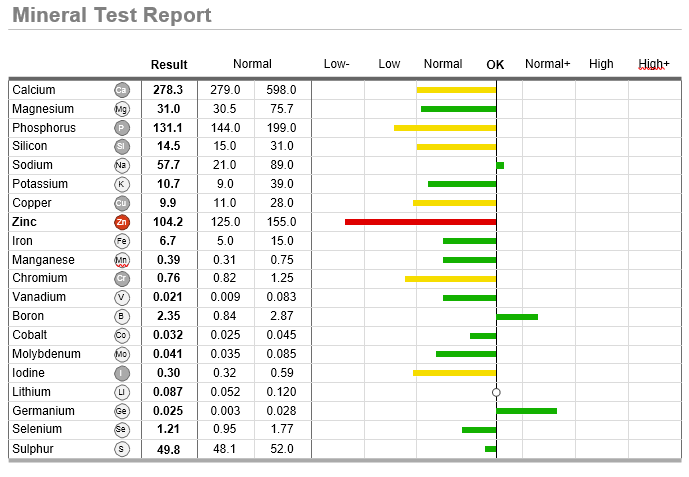Screen dimensions: 689x477
Task: Click the Low- column header
Action: 337,64
